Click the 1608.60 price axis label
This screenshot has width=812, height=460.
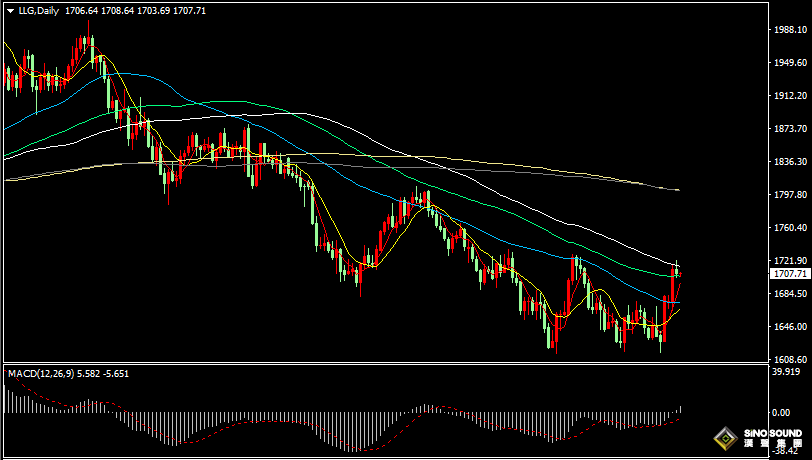789,360
